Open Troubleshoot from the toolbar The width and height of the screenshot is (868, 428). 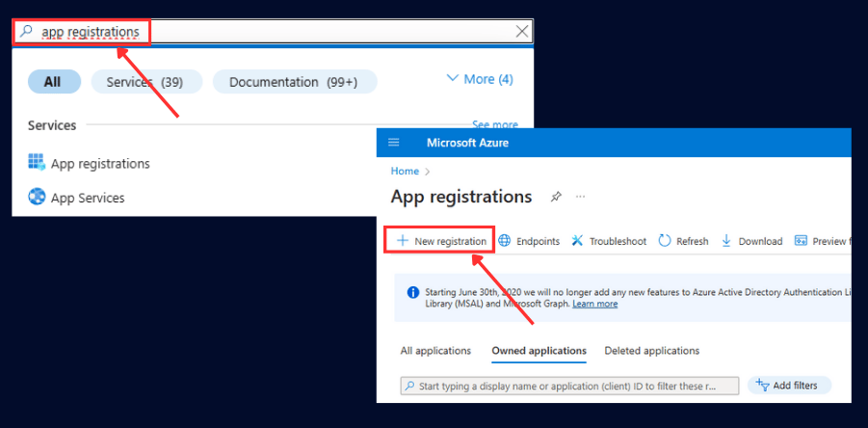coord(609,241)
